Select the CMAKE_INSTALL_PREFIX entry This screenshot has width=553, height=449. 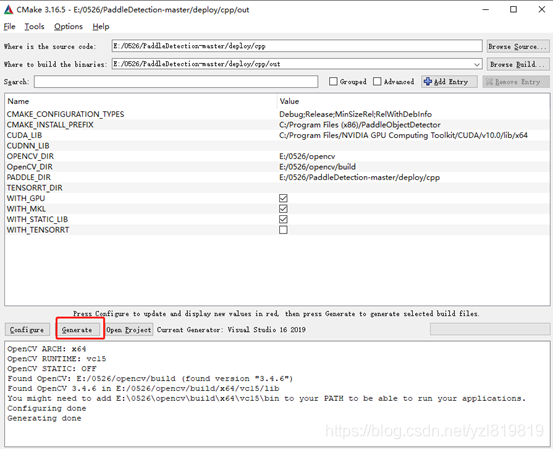pyautogui.click(x=50, y=125)
